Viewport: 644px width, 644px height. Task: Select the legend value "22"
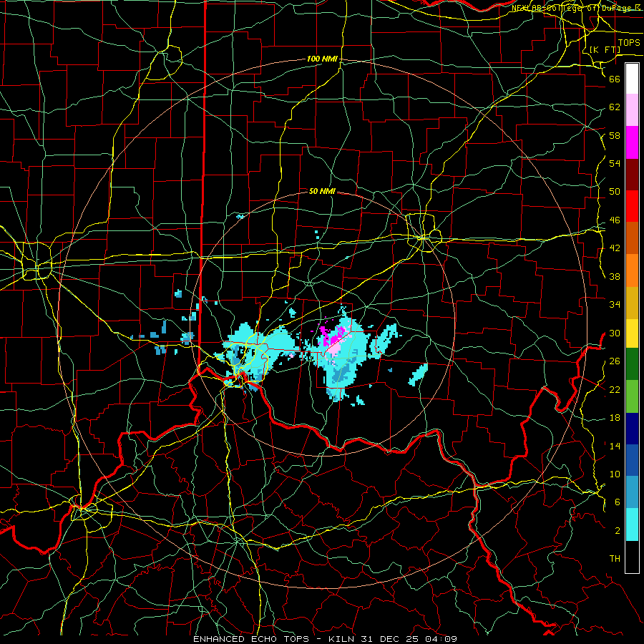615,389
